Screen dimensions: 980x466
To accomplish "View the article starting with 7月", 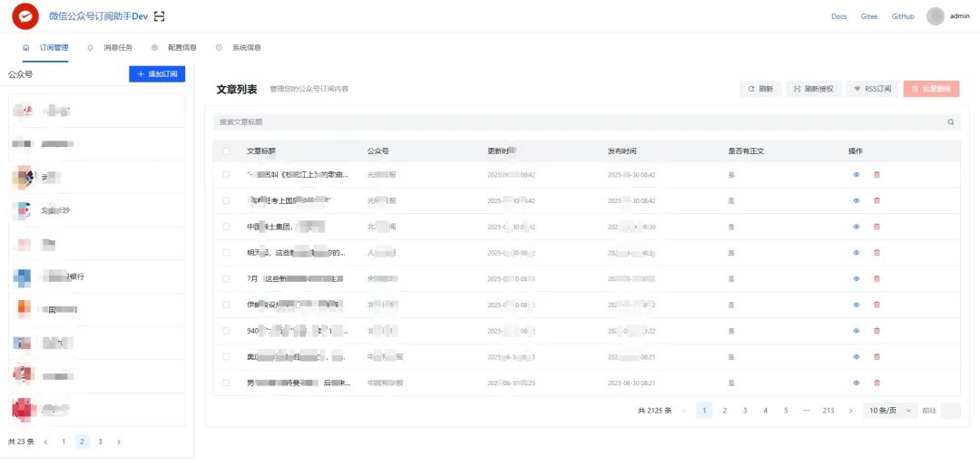I will tap(857, 278).
